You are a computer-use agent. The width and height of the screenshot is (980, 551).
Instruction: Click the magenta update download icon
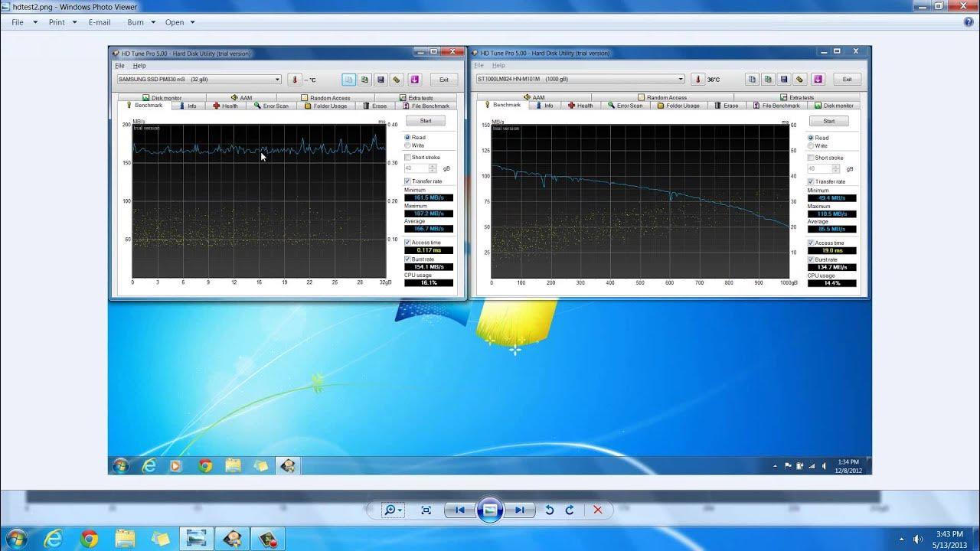click(415, 79)
